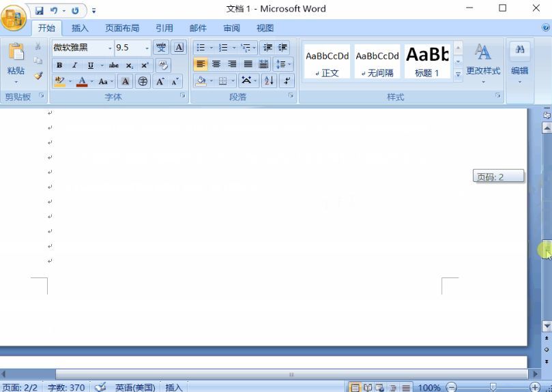Toggle strikethrough text
Screen dimensions: 552x392
pos(114,65)
